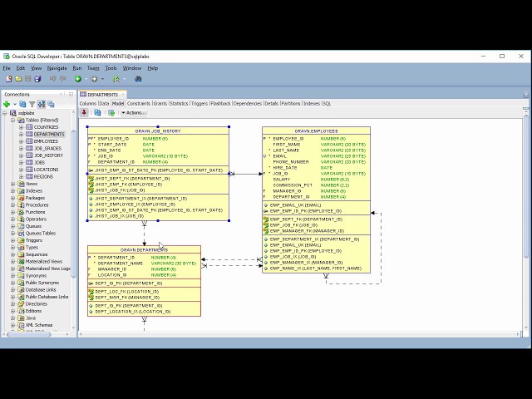Click the Save All toolbar icon
The height and width of the screenshot is (399, 532).
click(x=37, y=79)
